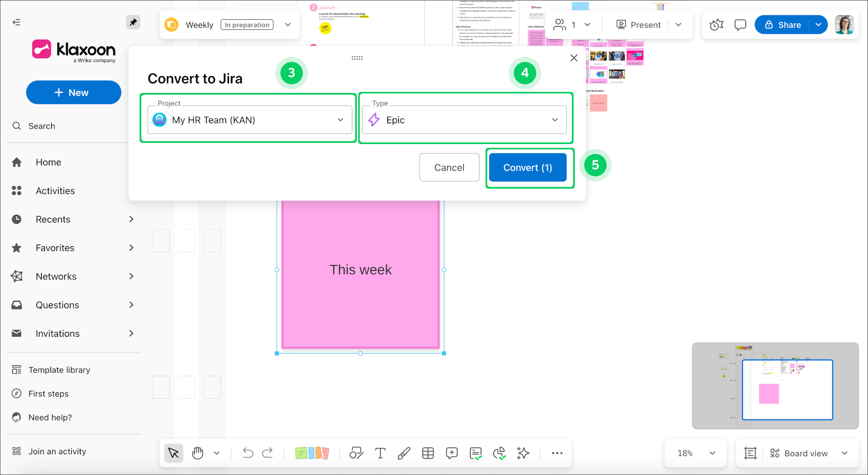Viewport: 868px width, 475px height.
Task: Toggle the sidebar pin icon
Action: [x=133, y=22]
